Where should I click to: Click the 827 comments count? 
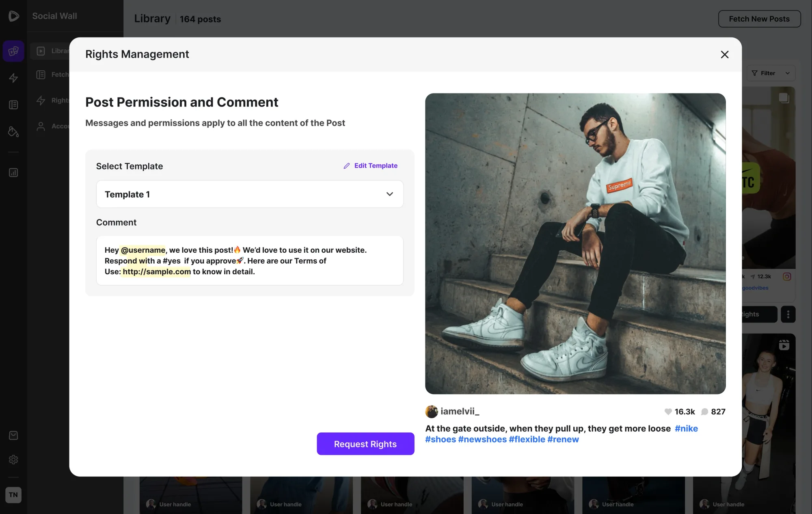718,412
